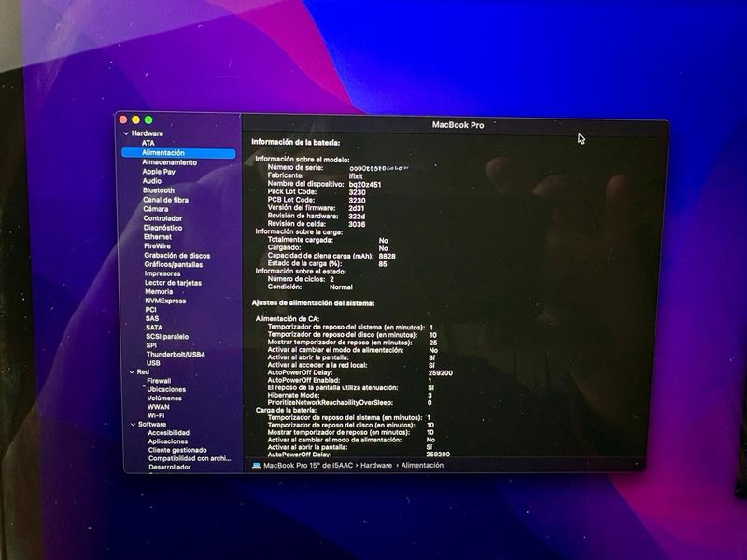This screenshot has width=747, height=560.
Task: Click Hardware in the path bar
Action: coord(376,465)
